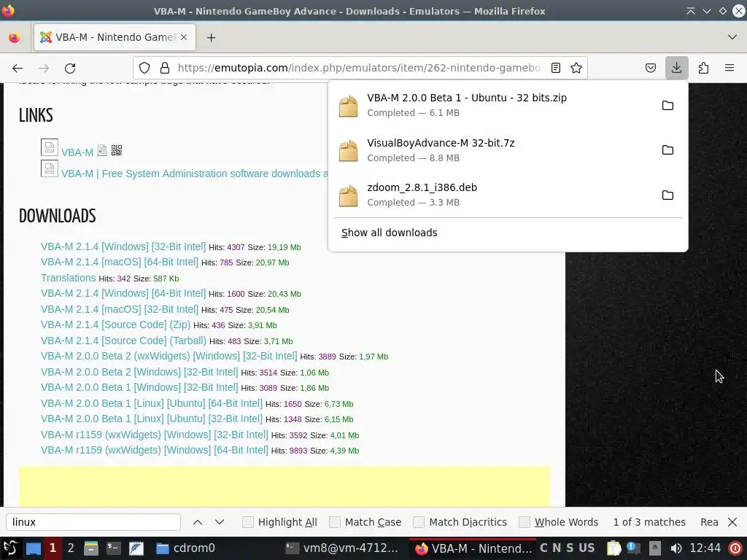Screen dimensions: 747x560
Task: Download VBA-M 2.1.4 Windows 32-Bit Intel
Action: point(123,246)
